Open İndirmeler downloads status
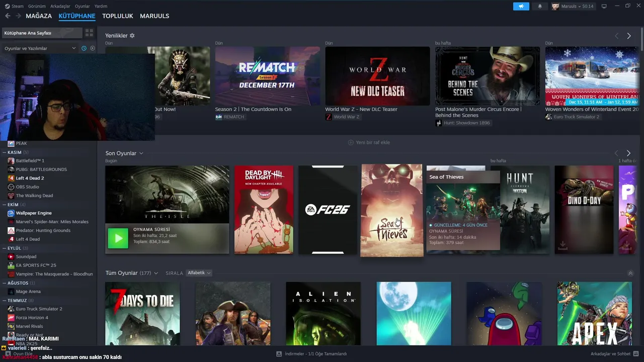The image size is (644, 362). pos(311,354)
